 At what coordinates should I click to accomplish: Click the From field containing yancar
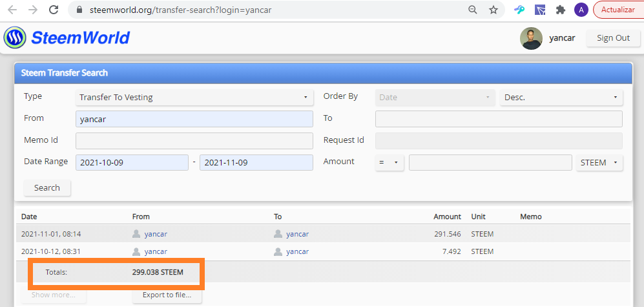click(194, 119)
